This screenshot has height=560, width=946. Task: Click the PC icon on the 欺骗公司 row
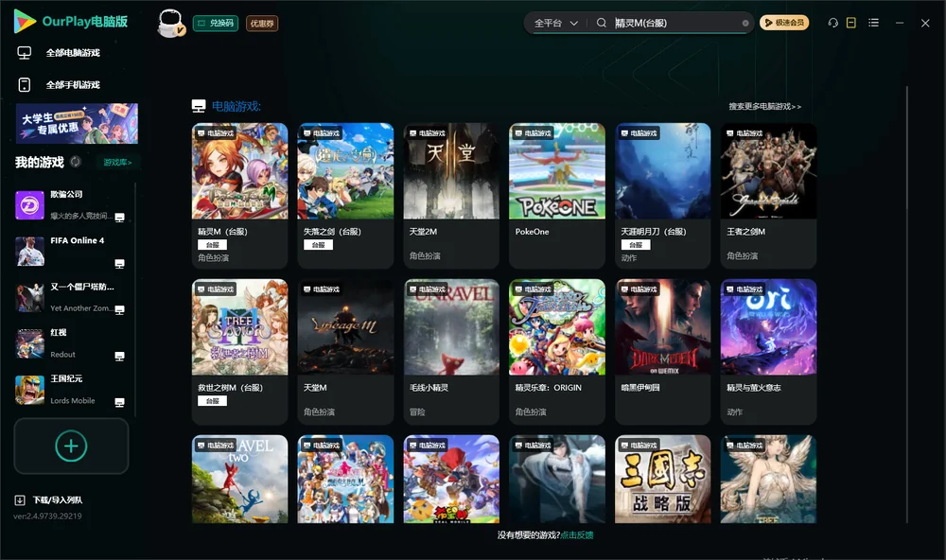point(119,218)
